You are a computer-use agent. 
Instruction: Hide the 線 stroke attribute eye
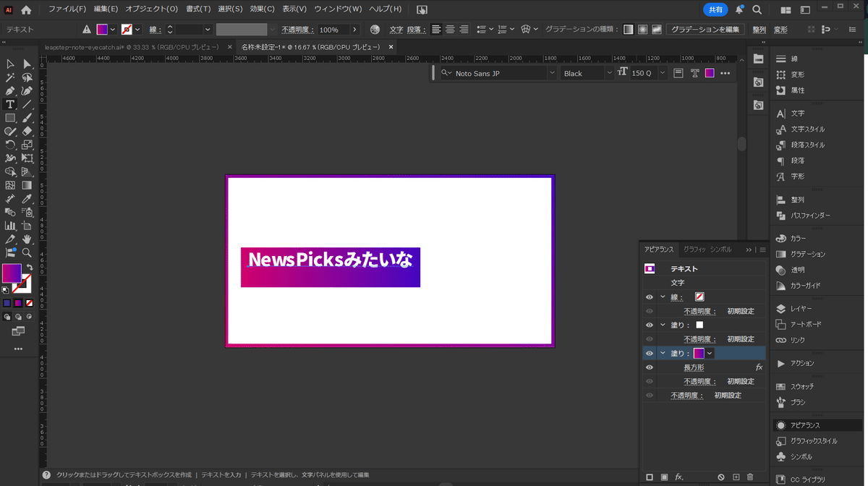click(x=650, y=297)
